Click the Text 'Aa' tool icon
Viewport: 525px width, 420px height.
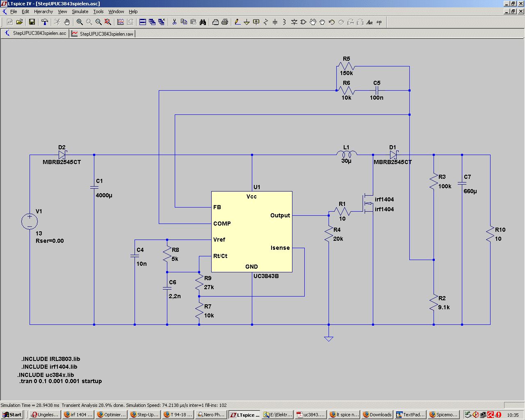[x=370, y=22]
